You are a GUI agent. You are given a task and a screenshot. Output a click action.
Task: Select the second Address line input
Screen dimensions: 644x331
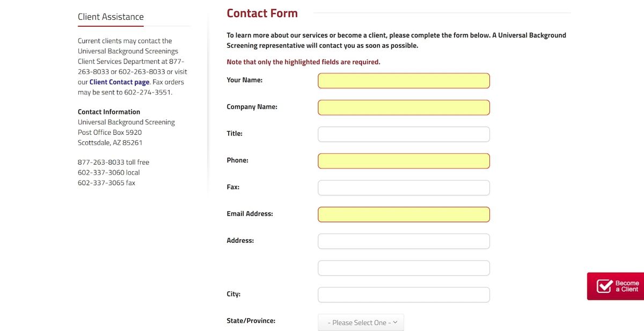coord(404,268)
